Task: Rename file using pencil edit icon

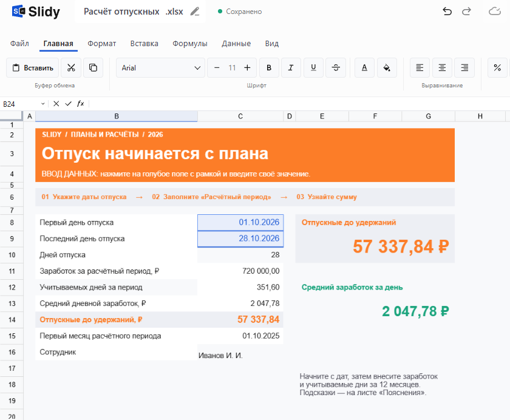Action: (x=195, y=12)
